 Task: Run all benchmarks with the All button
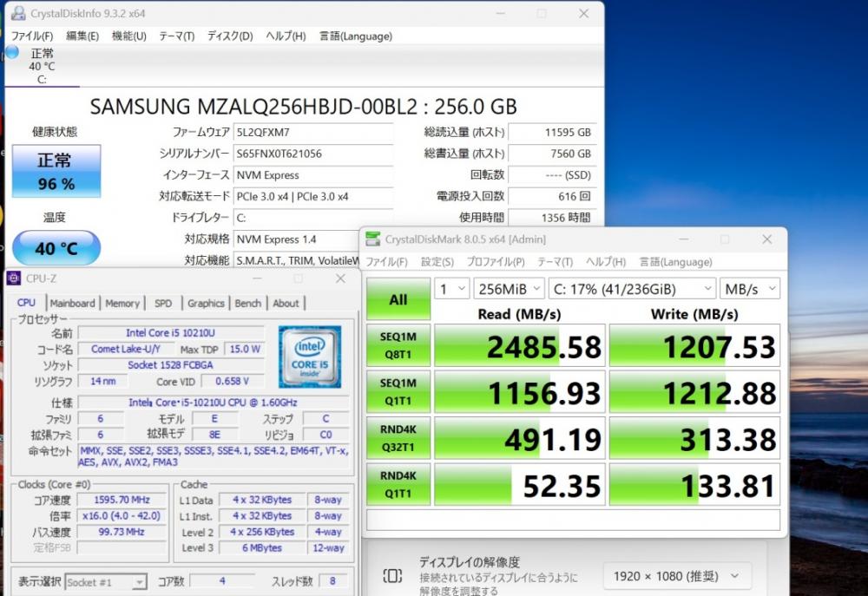coord(398,298)
